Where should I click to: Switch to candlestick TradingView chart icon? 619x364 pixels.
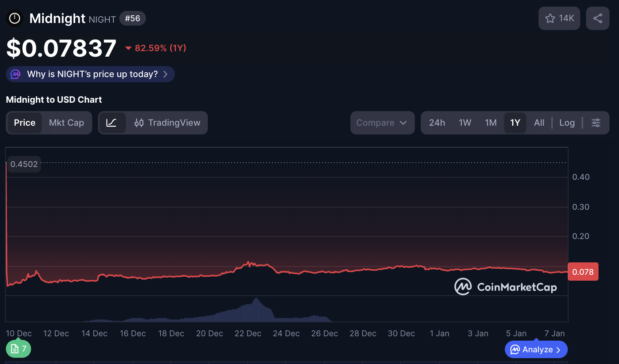click(x=139, y=123)
